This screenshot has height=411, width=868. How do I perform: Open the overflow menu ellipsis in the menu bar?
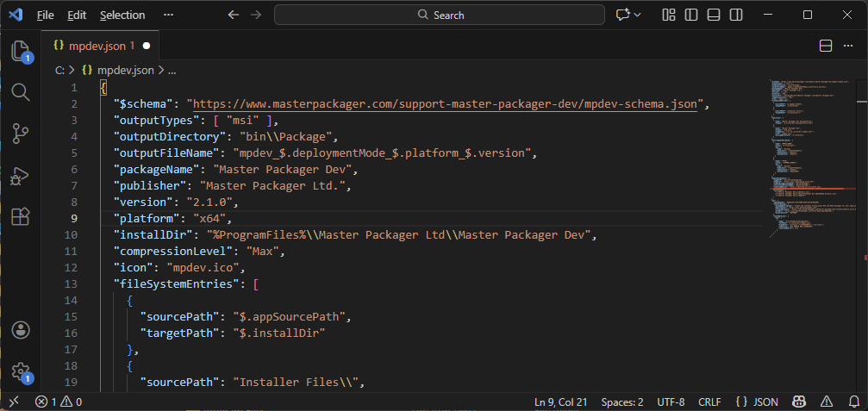pos(169,15)
